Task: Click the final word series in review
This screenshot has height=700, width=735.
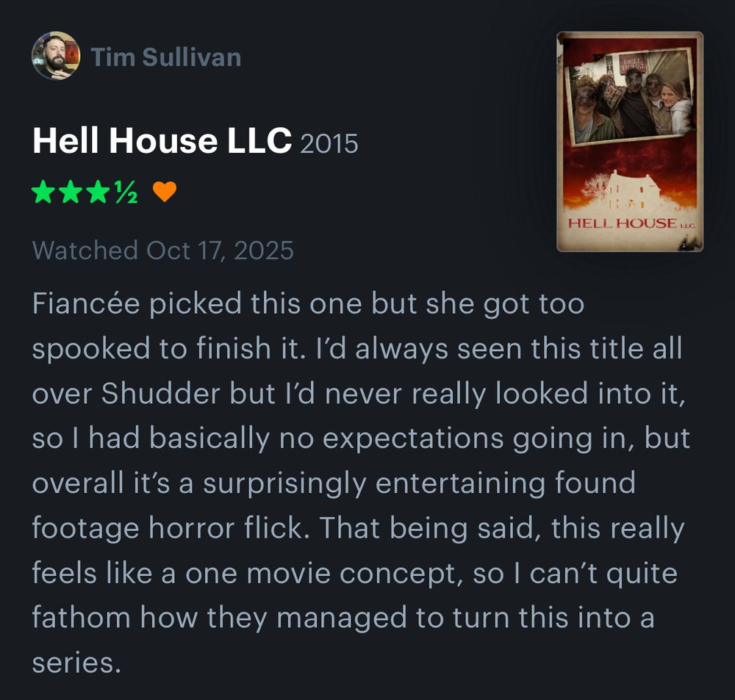Action: tap(76, 663)
